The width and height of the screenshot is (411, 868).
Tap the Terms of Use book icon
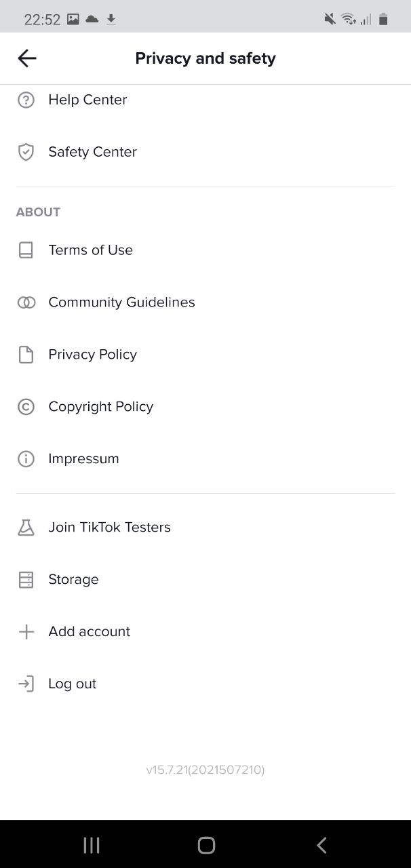coord(26,250)
